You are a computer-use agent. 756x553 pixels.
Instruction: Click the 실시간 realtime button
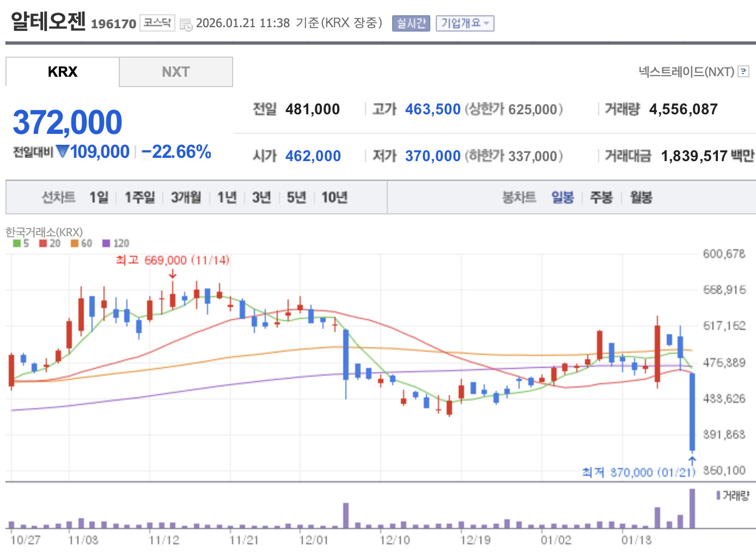tap(411, 23)
